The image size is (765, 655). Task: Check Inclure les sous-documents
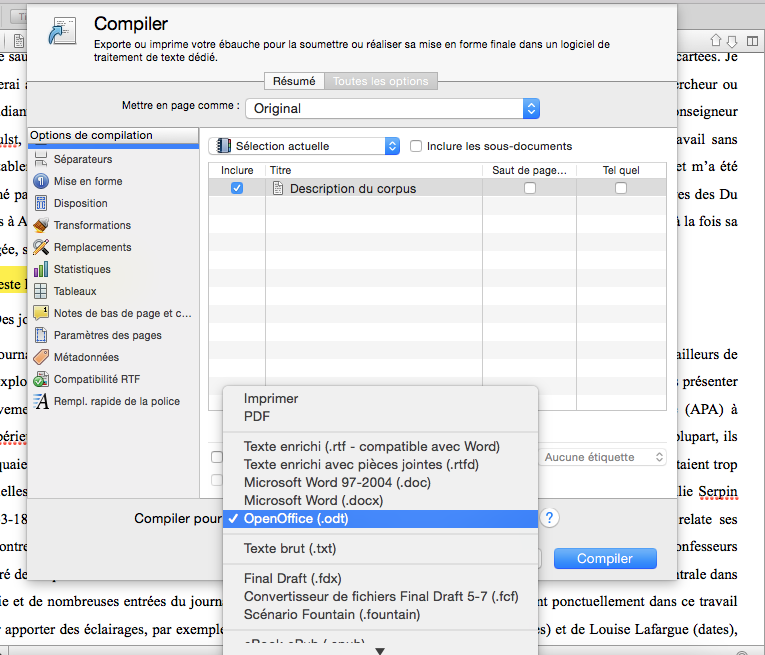coord(416,146)
